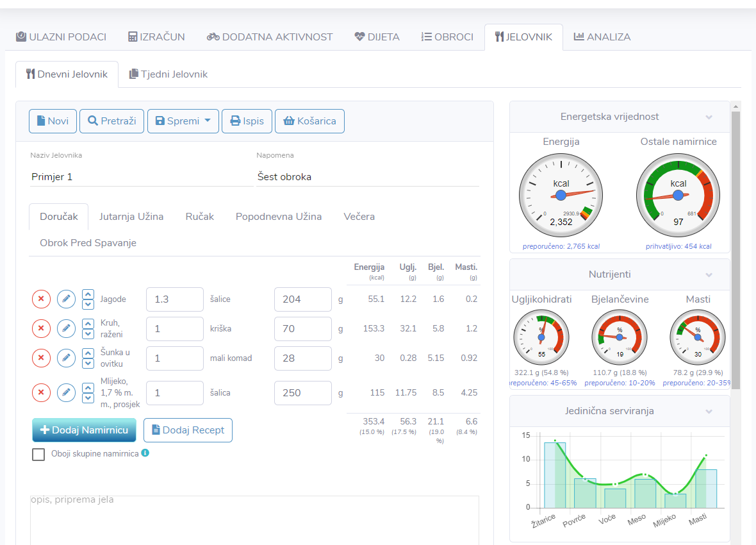Edit the Jagode food item
Screen dimensions: 756x545
click(66, 299)
